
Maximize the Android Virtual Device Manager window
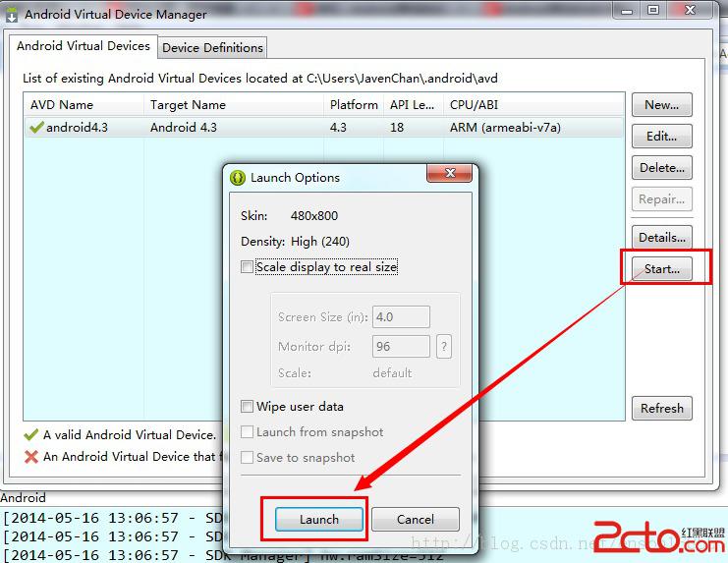click(653, 10)
